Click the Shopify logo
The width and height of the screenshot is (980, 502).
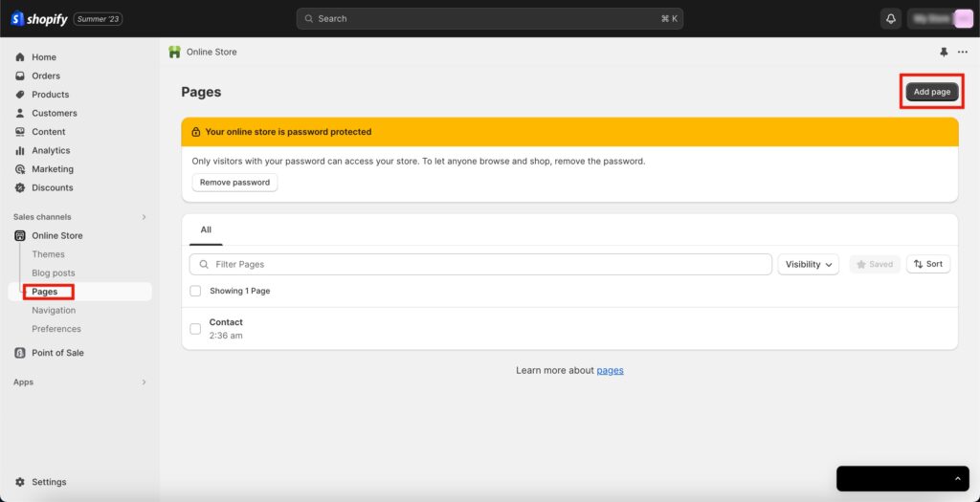click(38, 19)
